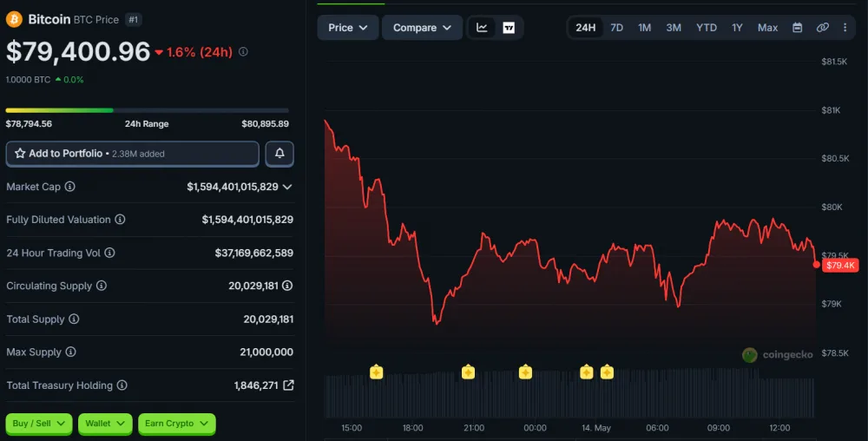The width and height of the screenshot is (868, 441).
Task: Click the 1.6% (24h) change text
Action: (x=200, y=52)
